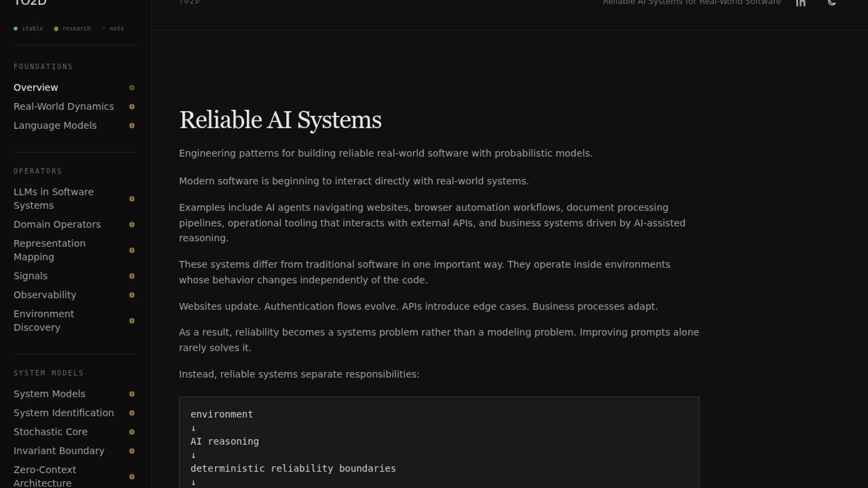The height and width of the screenshot is (488, 868).
Task: Navigate to Domain Operators
Action: click(57, 225)
